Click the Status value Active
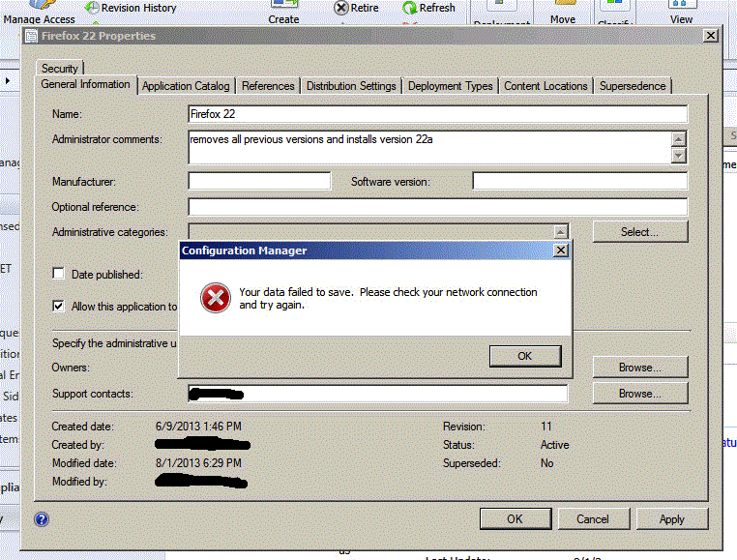 [x=554, y=445]
